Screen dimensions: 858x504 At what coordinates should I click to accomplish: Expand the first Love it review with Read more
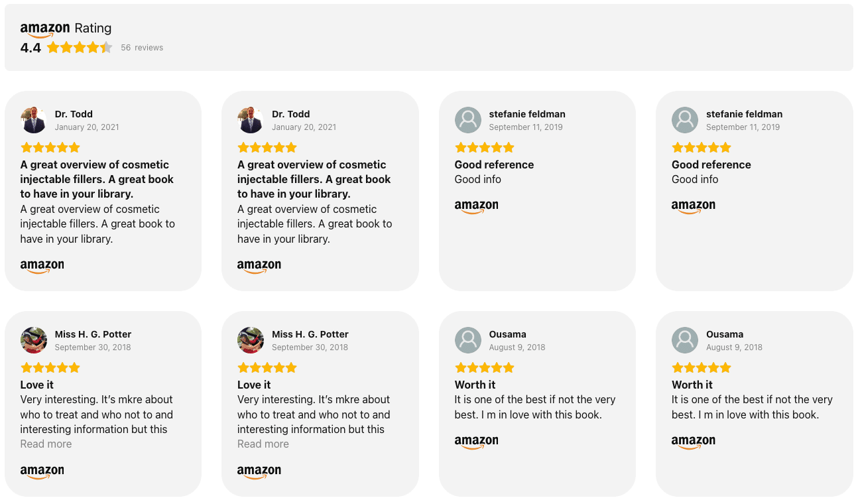46,444
